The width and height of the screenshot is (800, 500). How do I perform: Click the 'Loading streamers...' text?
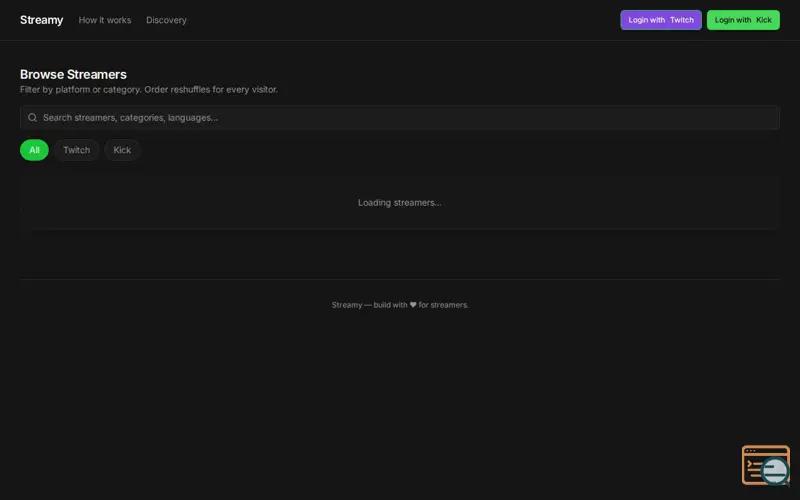(x=399, y=203)
